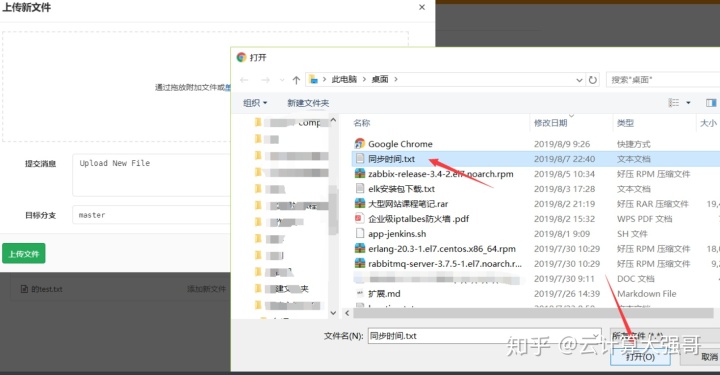Click the date 2019/8/9 9:26

562,144
